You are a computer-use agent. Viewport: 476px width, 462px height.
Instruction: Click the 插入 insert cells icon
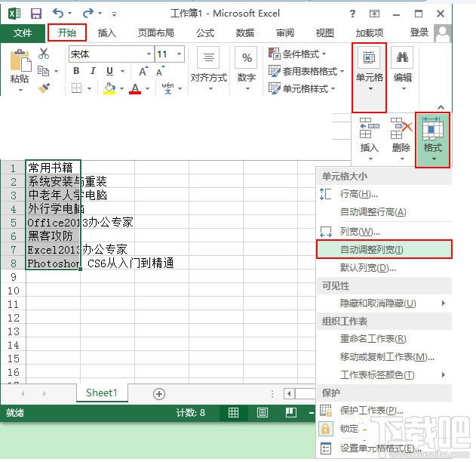[369, 139]
